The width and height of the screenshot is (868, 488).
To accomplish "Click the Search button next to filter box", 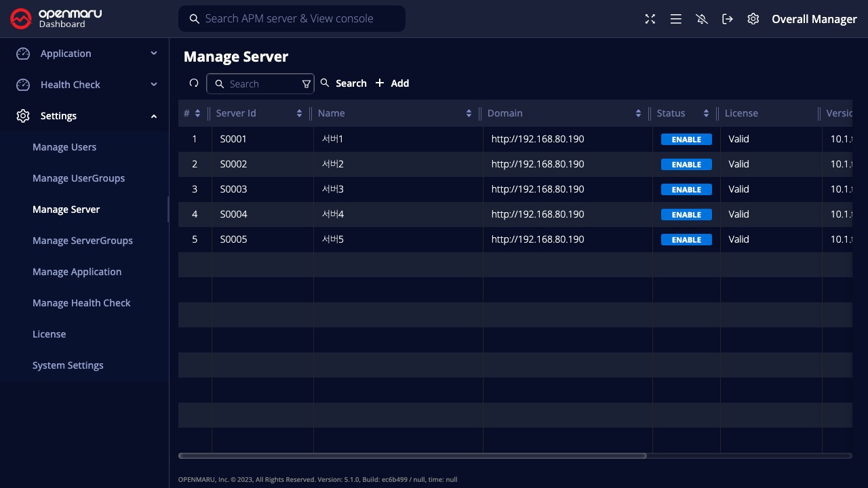I will tap(343, 83).
